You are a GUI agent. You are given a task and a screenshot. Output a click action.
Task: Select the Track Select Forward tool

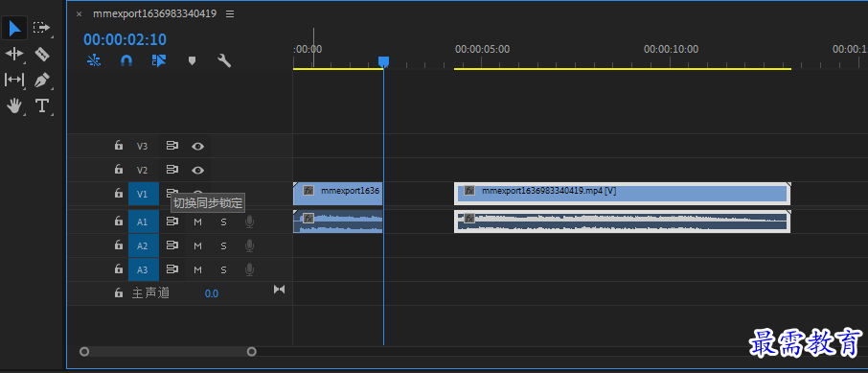click(x=41, y=27)
